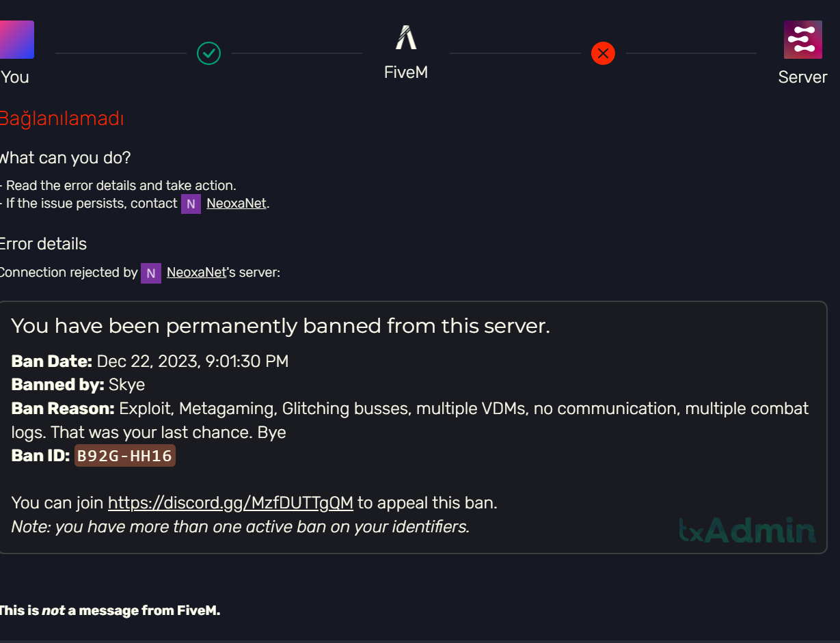Click the You gradient avatar icon
This screenshot has height=643, width=840.
[16, 40]
